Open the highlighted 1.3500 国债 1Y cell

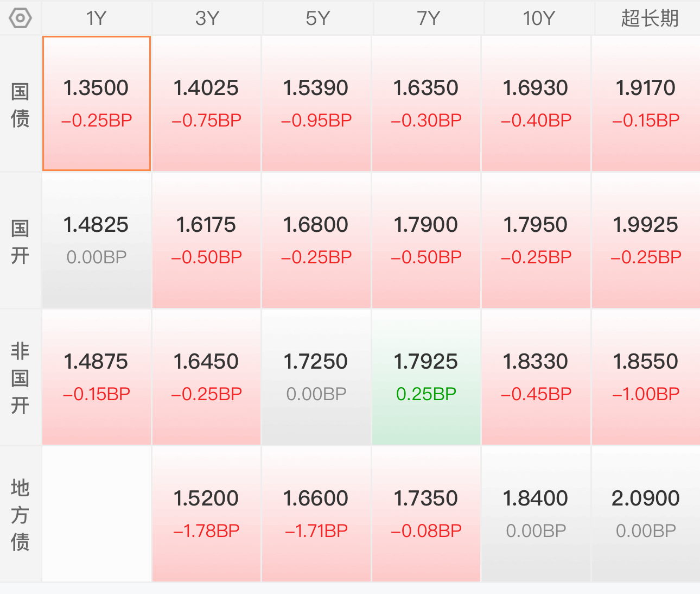click(97, 104)
